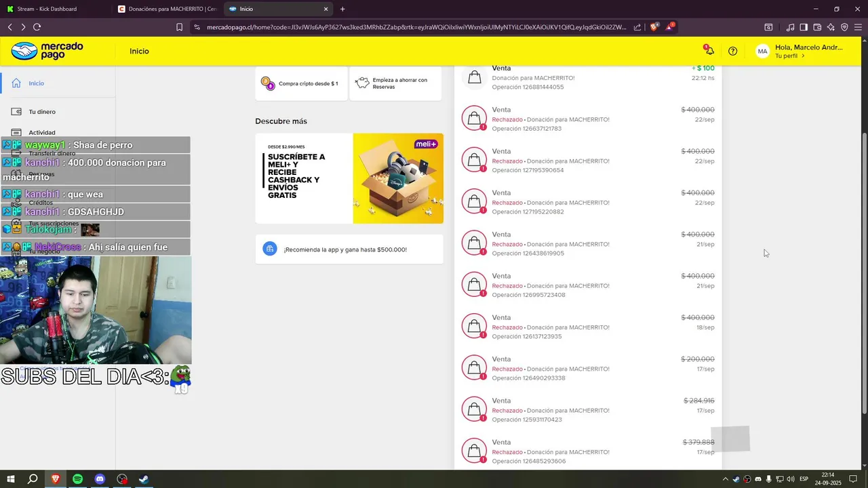Reload the current page

[x=37, y=27]
